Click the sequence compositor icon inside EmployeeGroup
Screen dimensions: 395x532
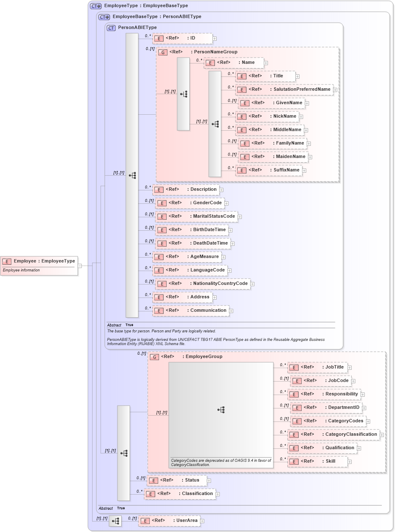click(x=222, y=410)
